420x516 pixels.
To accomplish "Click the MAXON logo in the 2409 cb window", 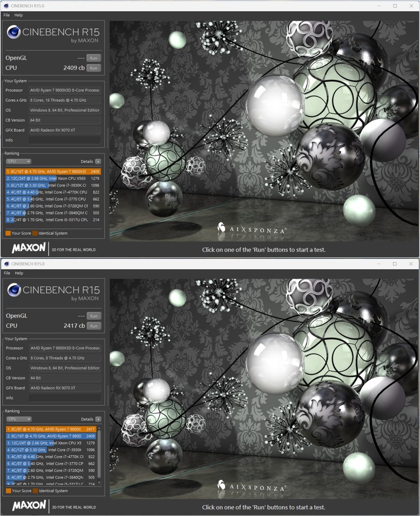I will pyautogui.click(x=29, y=248).
